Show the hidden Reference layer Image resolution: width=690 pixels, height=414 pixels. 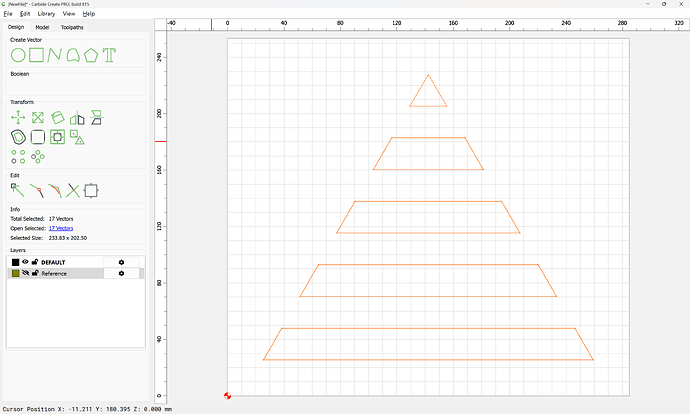tap(25, 273)
